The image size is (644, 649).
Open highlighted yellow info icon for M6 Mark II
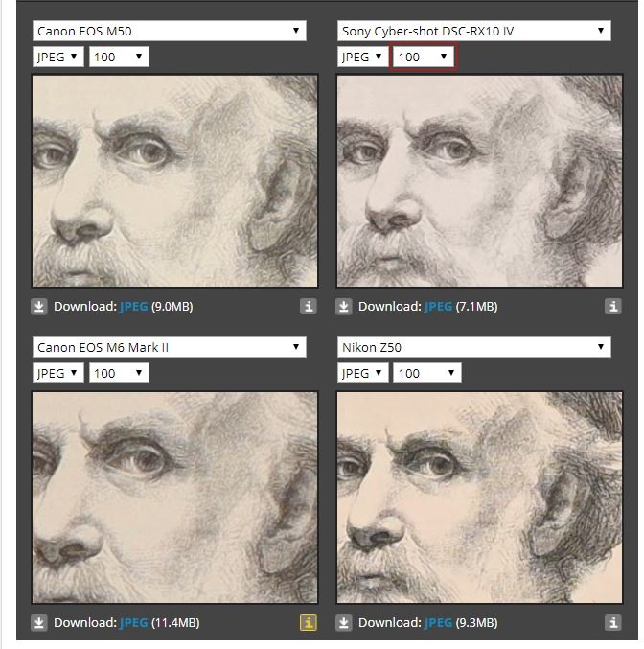[309, 623]
